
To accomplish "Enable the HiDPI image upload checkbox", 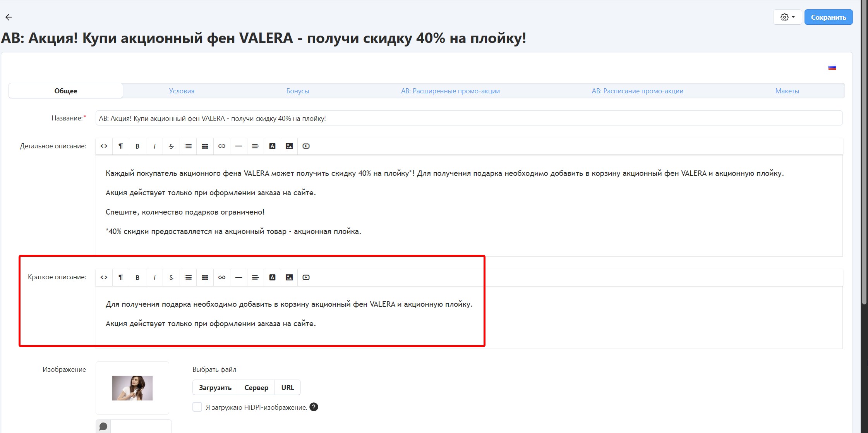I will (197, 407).
